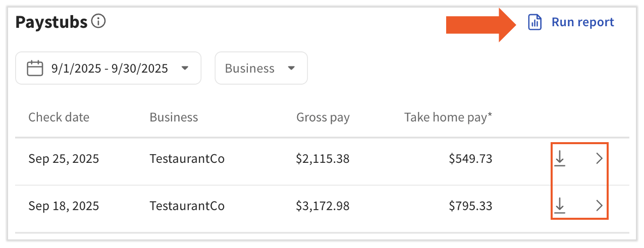Select the Check date column header
Viewport: 644px width, 248px height.
coord(59,117)
